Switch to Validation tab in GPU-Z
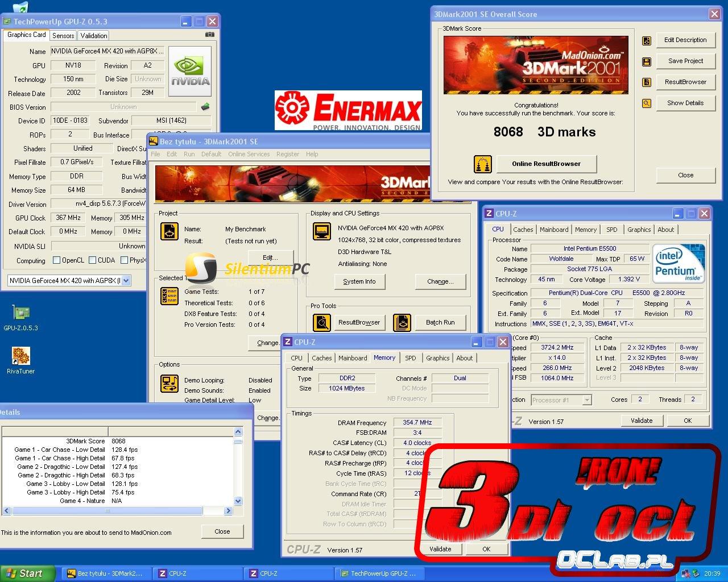Image resolution: width=728 pixels, height=582 pixels. pyautogui.click(x=93, y=35)
